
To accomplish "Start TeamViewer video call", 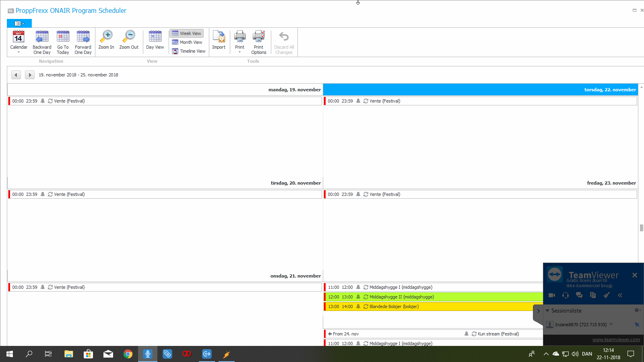I will (x=552, y=295).
